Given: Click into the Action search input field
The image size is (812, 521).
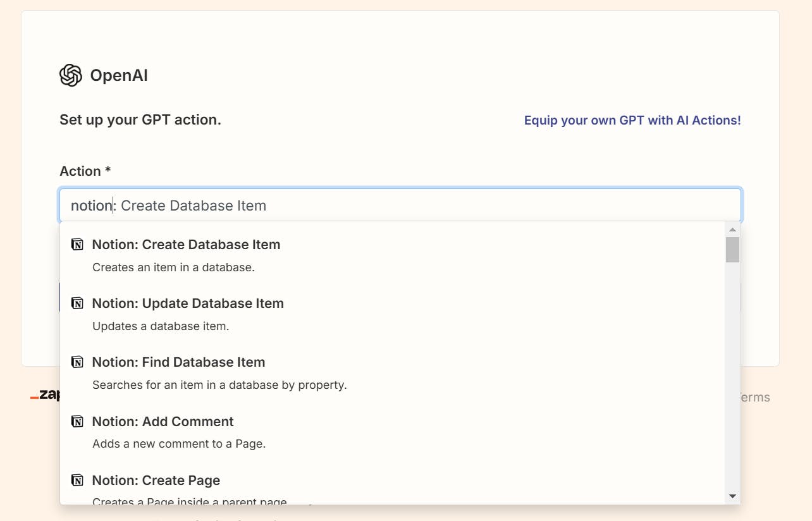Looking at the screenshot, I should (x=400, y=205).
